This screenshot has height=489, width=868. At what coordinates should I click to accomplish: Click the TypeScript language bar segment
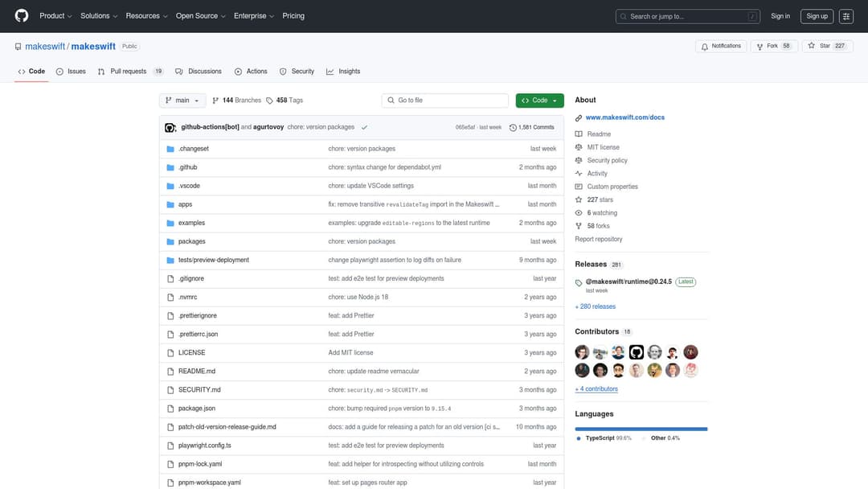click(641, 429)
